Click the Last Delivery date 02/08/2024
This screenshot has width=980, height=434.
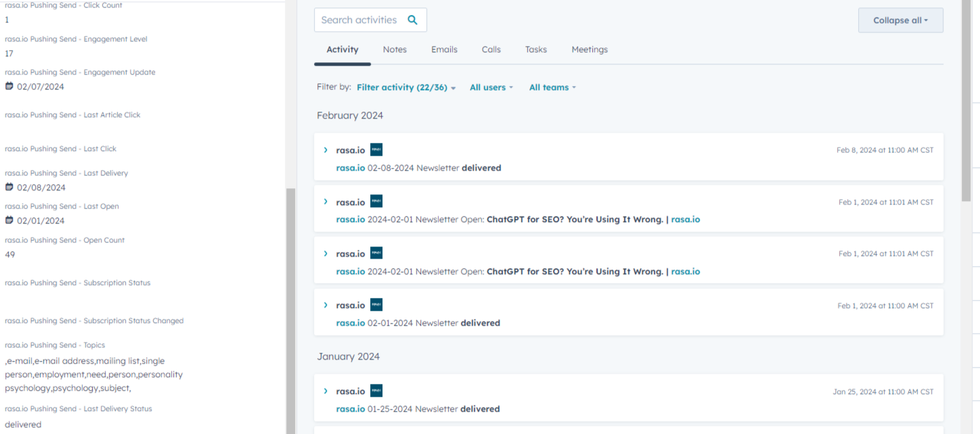pyautogui.click(x=41, y=188)
